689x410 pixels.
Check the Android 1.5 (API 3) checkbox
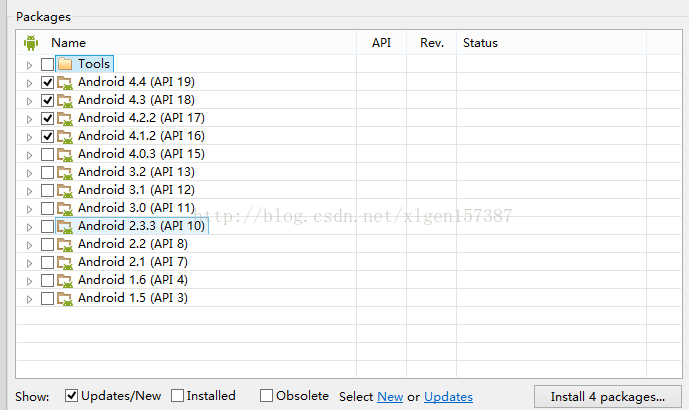[47, 298]
